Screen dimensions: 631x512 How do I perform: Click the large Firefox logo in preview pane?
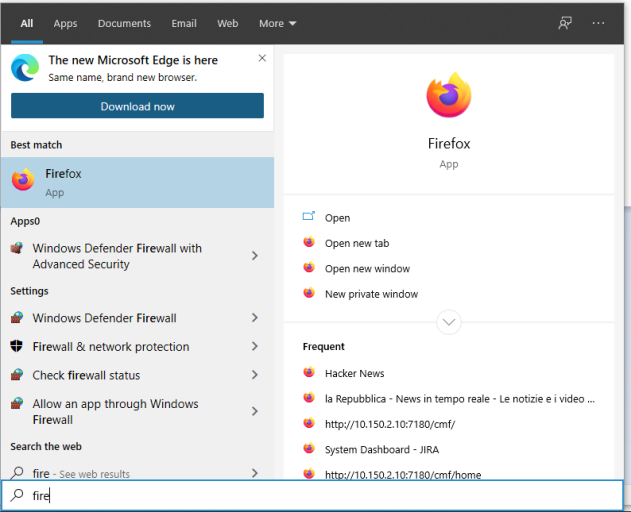point(449,95)
